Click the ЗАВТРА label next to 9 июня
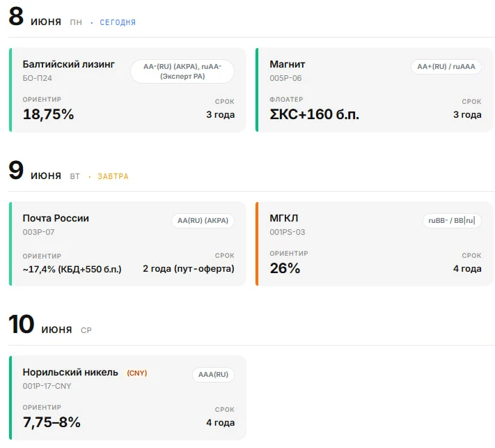Viewport: 495px width, 448px height. (x=113, y=176)
